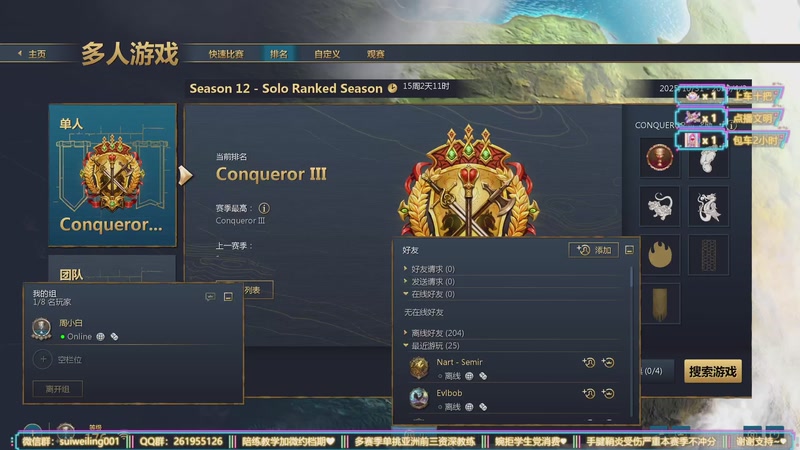The image size is (800, 450).
Task: Click the info icon beside 赛季最高
Action: [264, 208]
